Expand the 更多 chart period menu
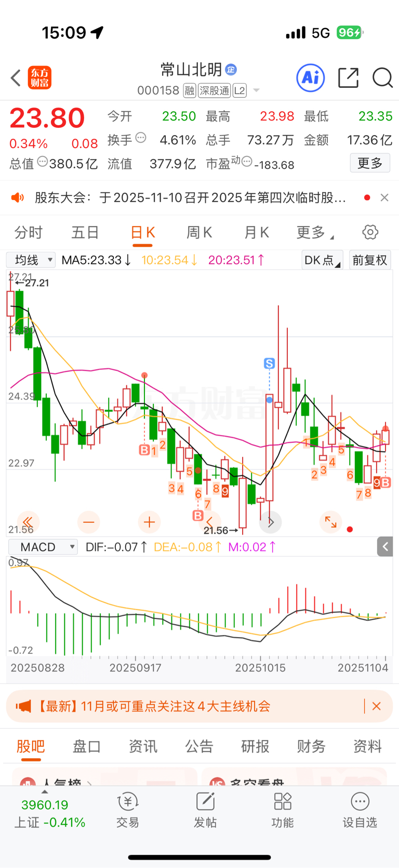This screenshot has height=868, width=399. click(315, 232)
